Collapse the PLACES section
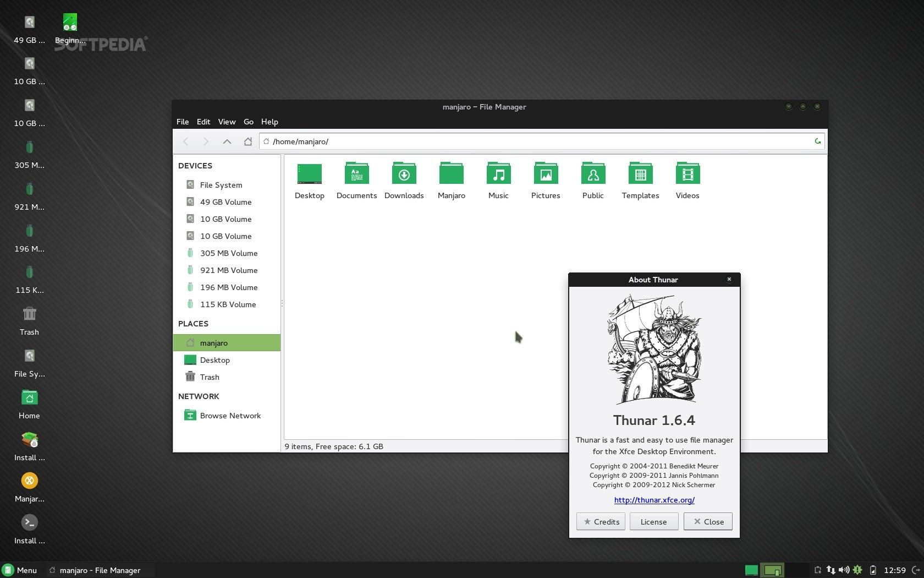The width and height of the screenshot is (924, 578). click(x=193, y=324)
